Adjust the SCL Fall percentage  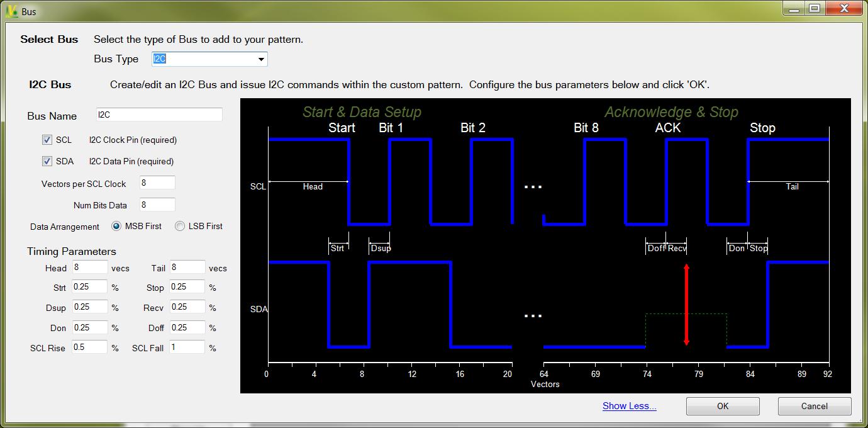coord(187,347)
